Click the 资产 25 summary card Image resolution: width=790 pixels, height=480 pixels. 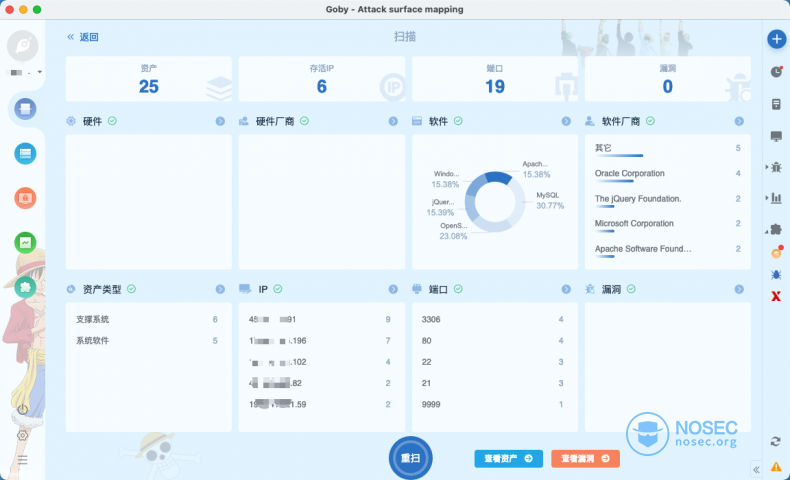[x=149, y=79]
